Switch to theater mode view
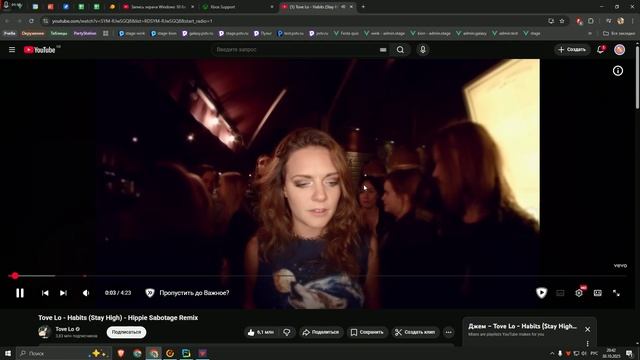640x360 pixels. tap(598, 293)
